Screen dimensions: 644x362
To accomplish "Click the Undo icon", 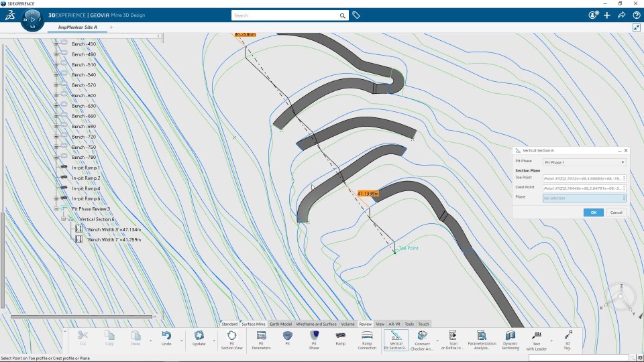I will [166, 335].
